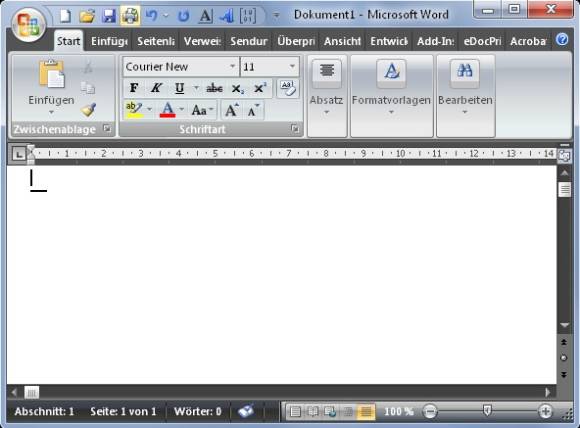Click Wörter: 0 word count

pyautogui.click(x=198, y=411)
